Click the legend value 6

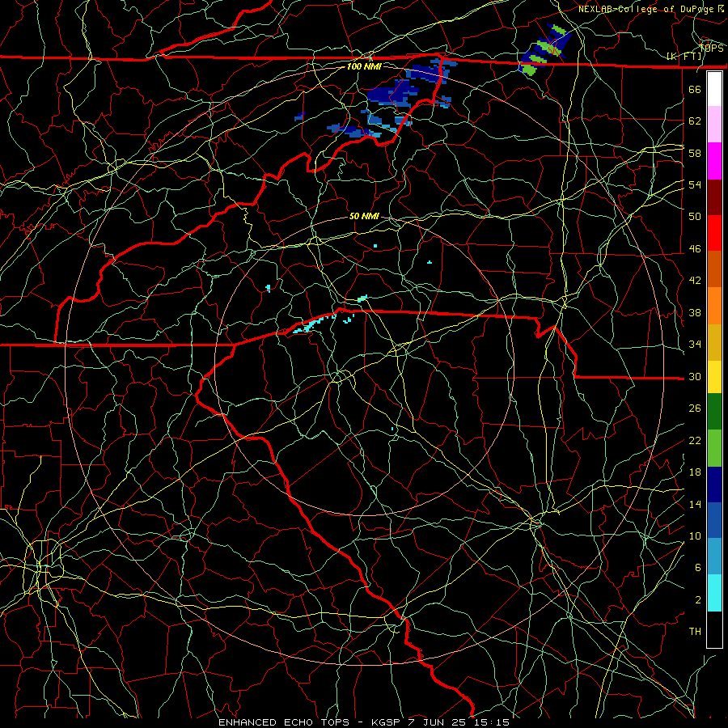[x=697, y=568]
